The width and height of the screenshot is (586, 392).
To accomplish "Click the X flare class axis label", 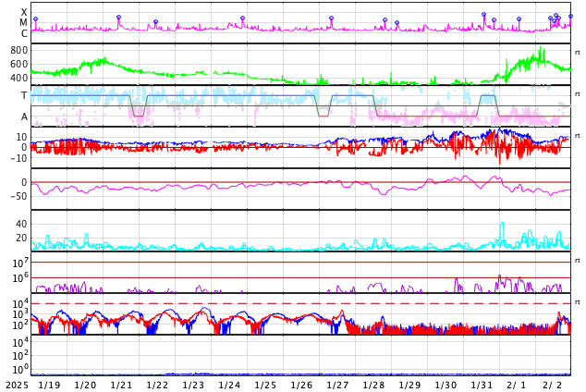I will click(24, 13).
